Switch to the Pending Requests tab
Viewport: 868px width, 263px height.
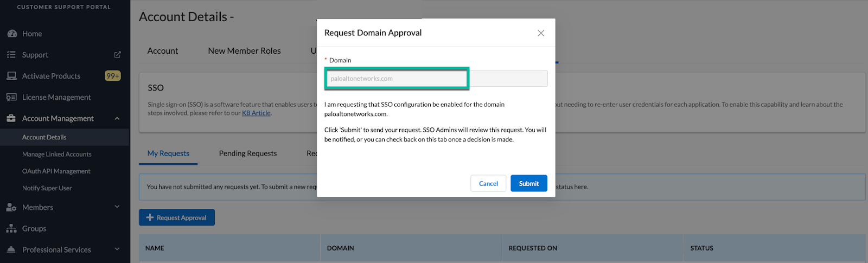point(248,153)
